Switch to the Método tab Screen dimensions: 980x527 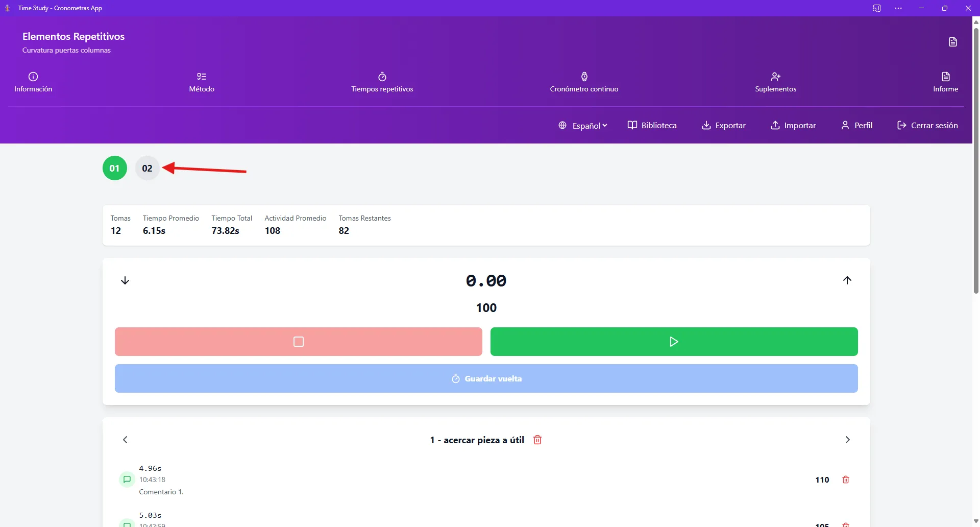pos(202,82)
